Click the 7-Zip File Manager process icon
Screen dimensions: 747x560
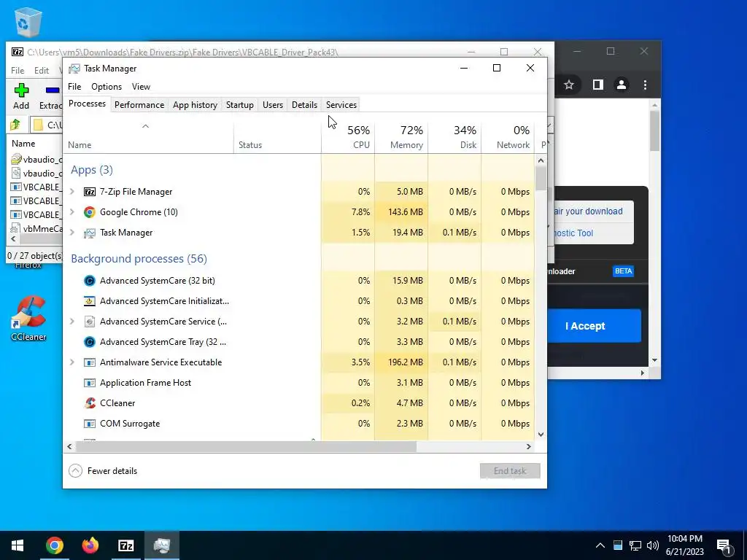pyautogui.click(x=90, y=192)
